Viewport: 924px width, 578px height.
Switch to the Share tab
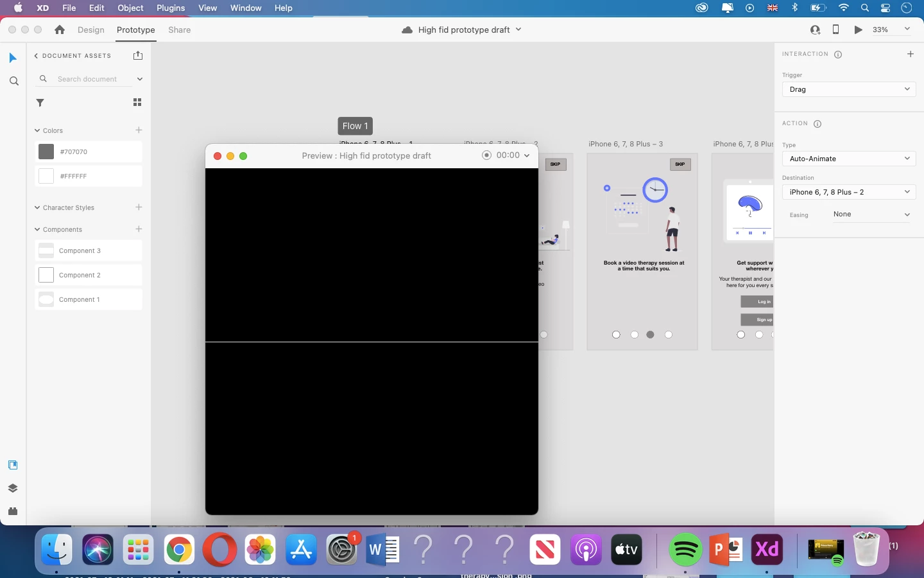click(180, 30)
